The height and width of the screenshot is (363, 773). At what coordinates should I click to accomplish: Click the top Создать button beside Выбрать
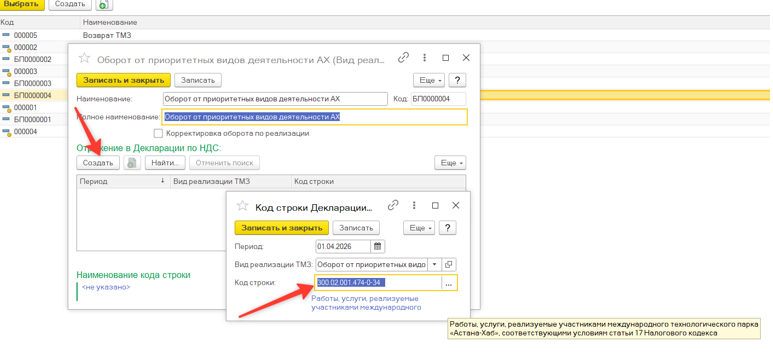pos(70,4)
